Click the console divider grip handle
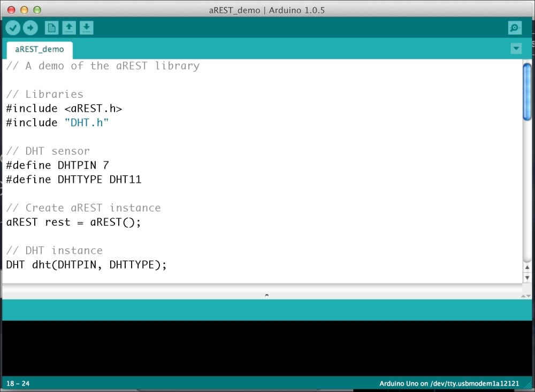Image resolution: width=535 pixels, height=392 pixels. coord(267,295)
